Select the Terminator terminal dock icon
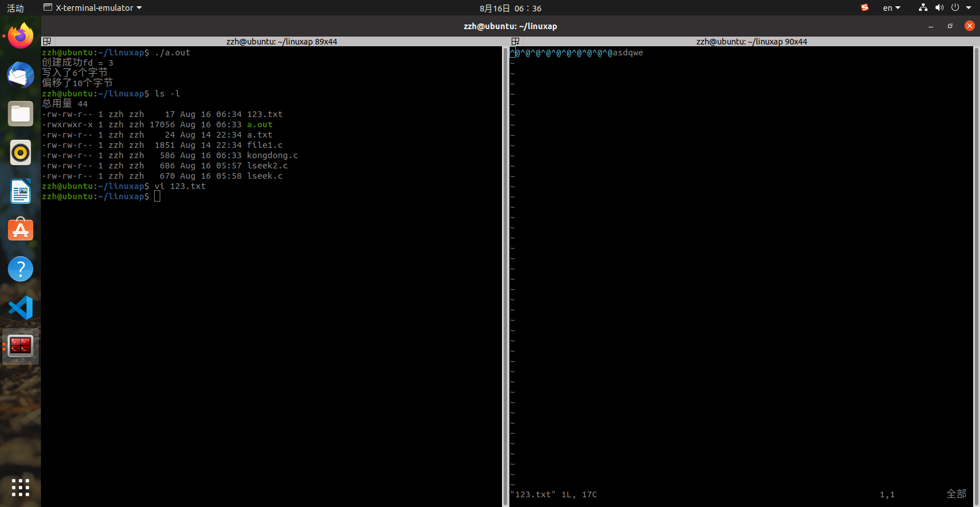This screenshot has width=980, height=507. click(21, 346)
